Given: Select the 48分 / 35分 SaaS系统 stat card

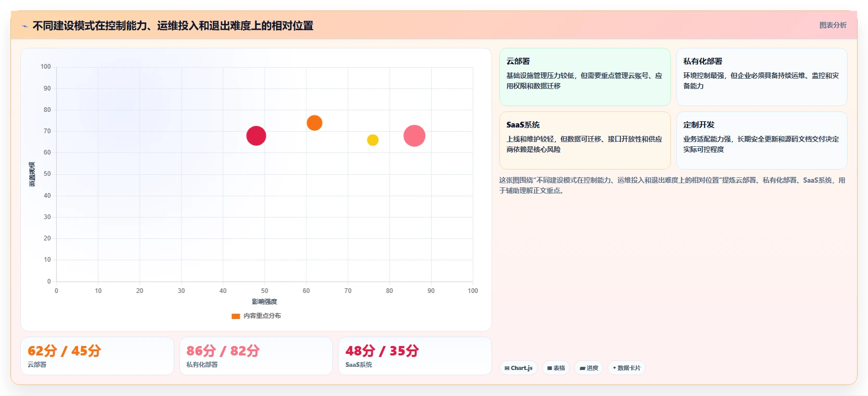Looking at the screenshot, I should point(414,356).
